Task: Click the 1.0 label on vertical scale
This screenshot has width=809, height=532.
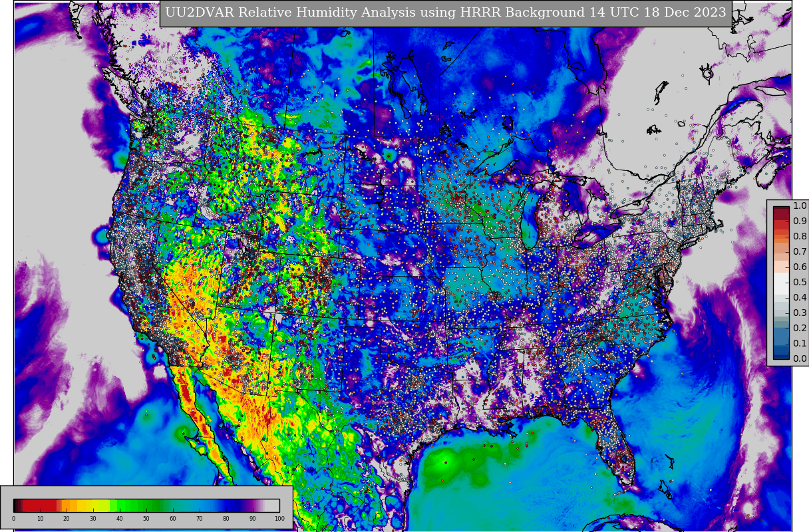Action: click(x=800, y=205)
